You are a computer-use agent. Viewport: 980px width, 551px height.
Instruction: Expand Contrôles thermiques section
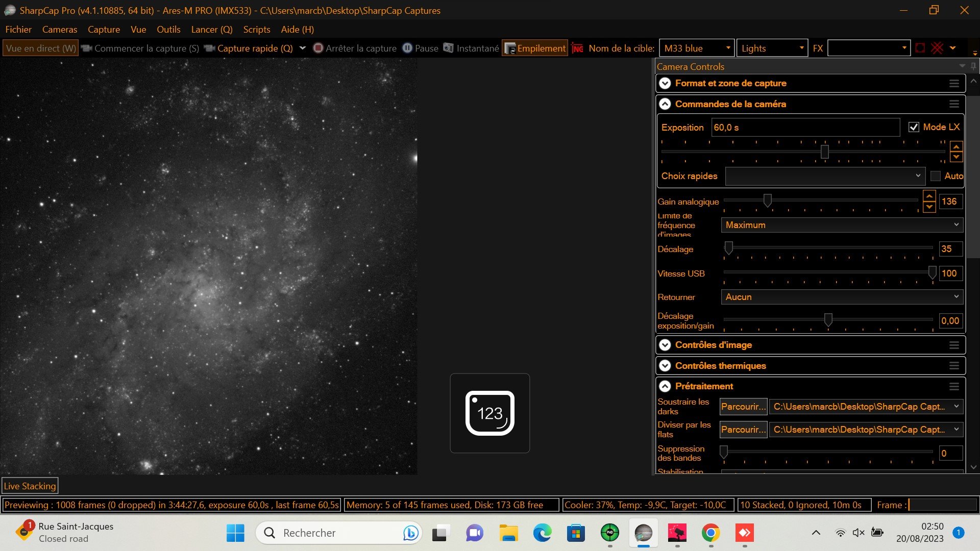click(x=665, y=366)
